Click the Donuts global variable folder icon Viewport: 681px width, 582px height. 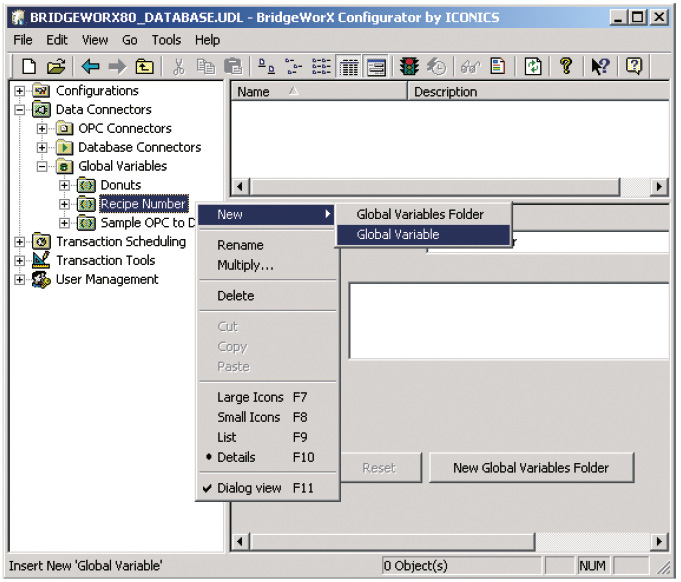[86, 185]
